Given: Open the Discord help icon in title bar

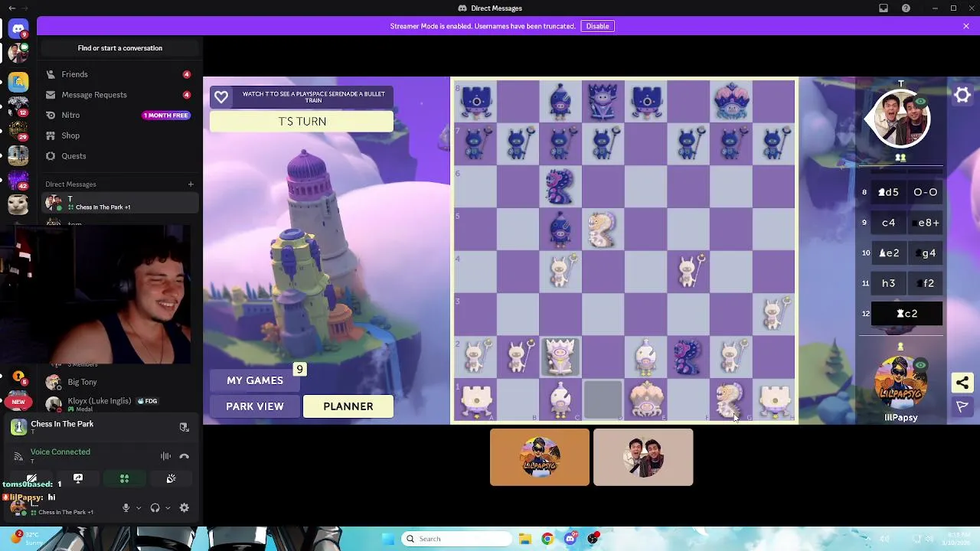Looking at the screenshot, I should pos(906,8).
